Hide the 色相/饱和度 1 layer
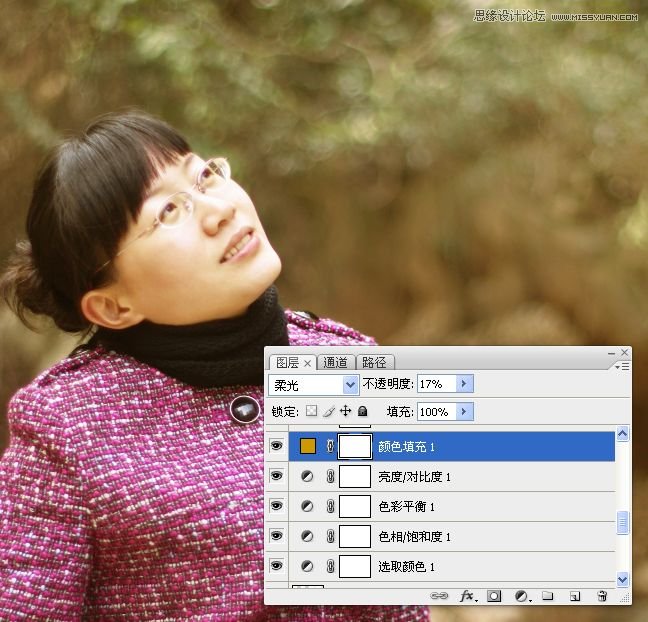The height and width of the screenshot is (622, 648). [276, 536]
